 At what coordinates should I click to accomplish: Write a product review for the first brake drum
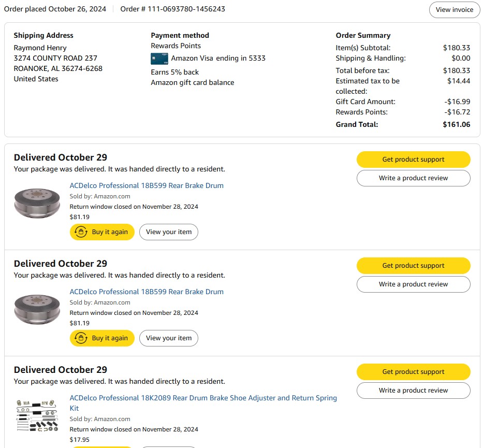[414, 178]
